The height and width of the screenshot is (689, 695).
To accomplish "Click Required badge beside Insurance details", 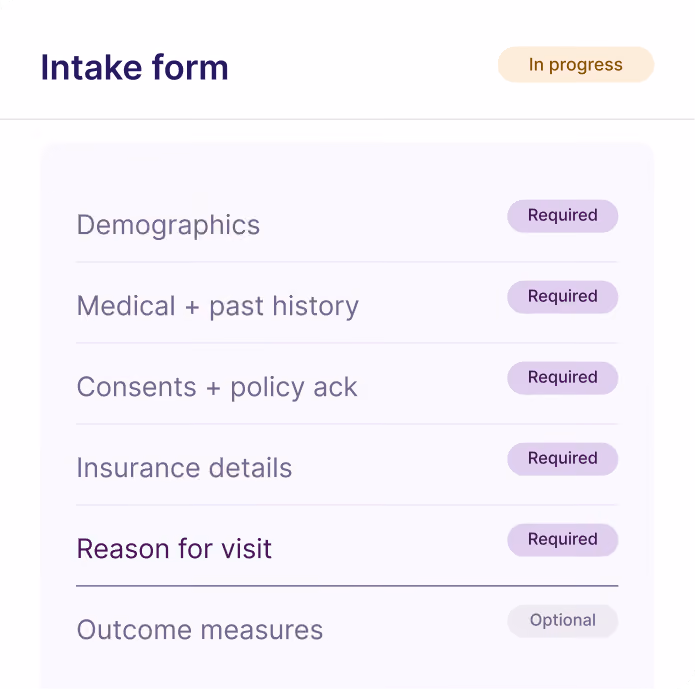I will [x=563, y=459].
